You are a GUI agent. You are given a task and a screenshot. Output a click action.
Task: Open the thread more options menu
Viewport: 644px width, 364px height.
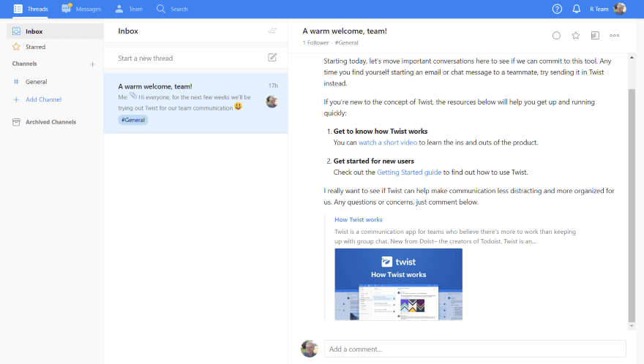coord(614,35)
